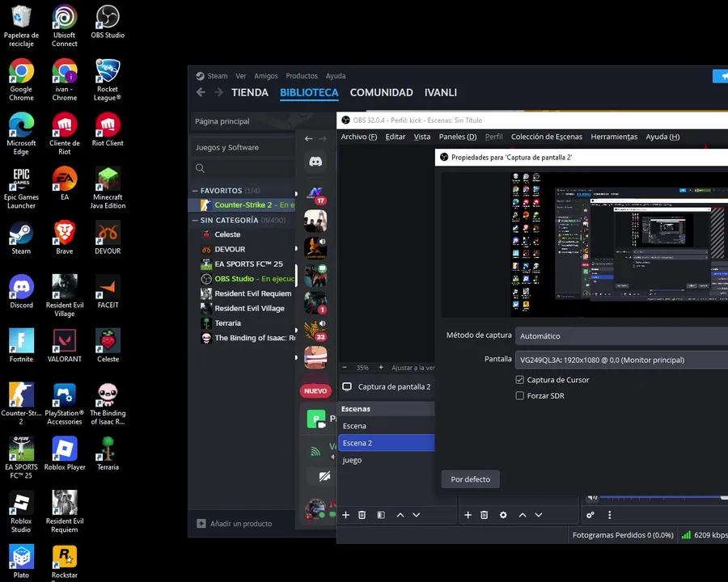
Task: Select The Binding of Isaac in library
Action: [248, 338]
